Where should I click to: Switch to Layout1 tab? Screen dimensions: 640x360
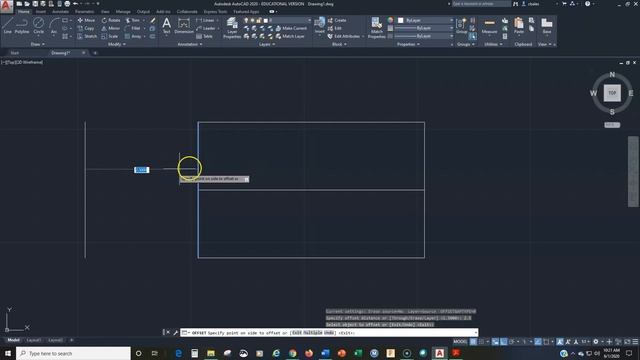point(33,340)
